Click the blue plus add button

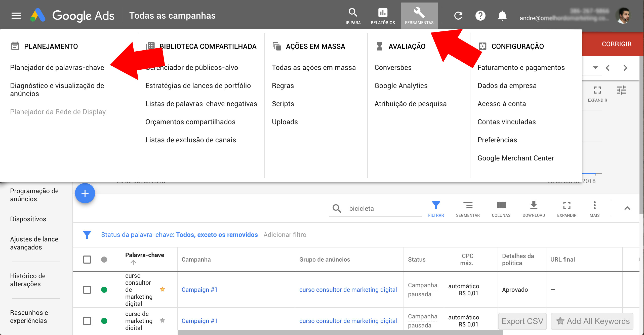coord(85,193)
